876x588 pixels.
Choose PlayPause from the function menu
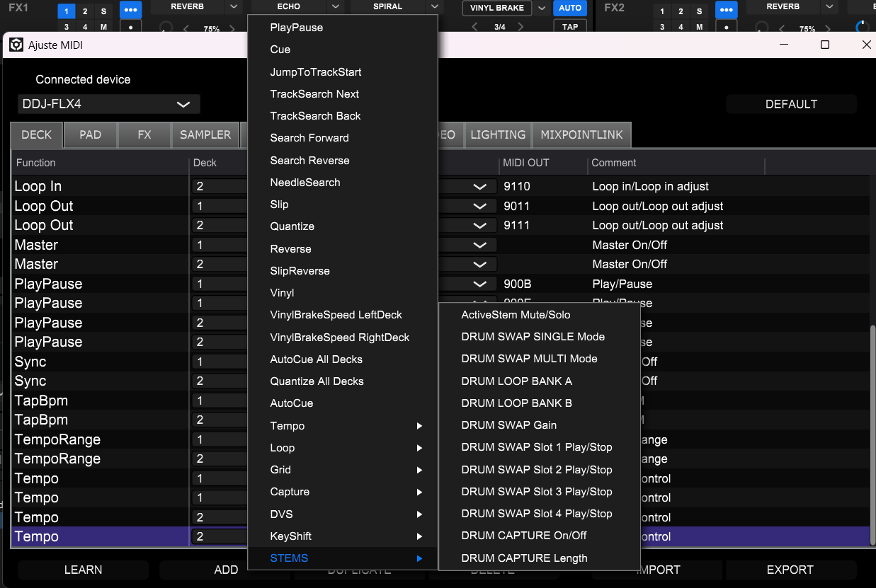[342, 28]
